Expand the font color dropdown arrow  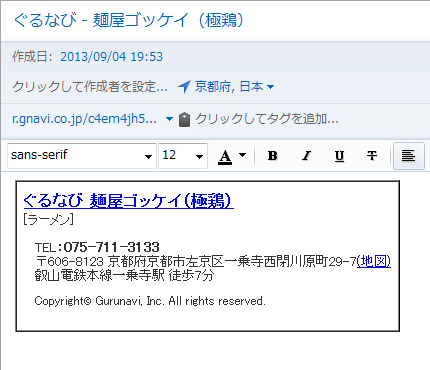point(243,155)
